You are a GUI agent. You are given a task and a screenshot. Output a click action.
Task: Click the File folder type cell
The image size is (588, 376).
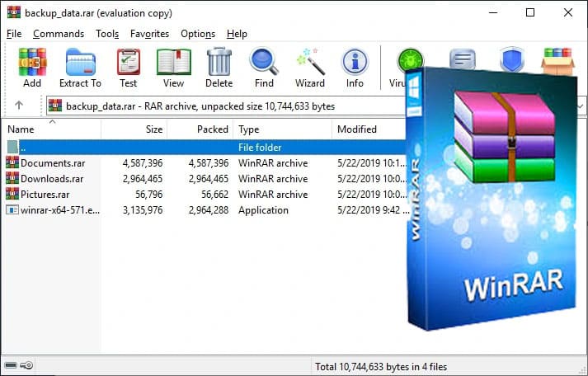click(260, 148)
